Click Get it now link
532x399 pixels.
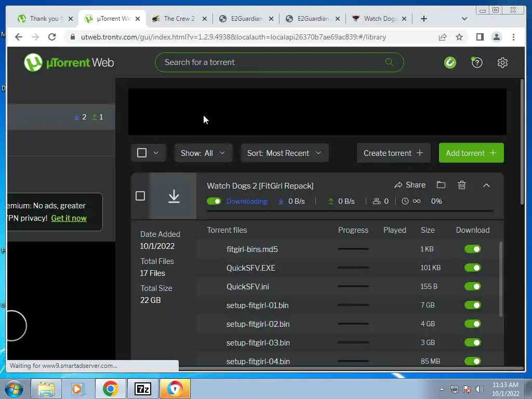69,218
